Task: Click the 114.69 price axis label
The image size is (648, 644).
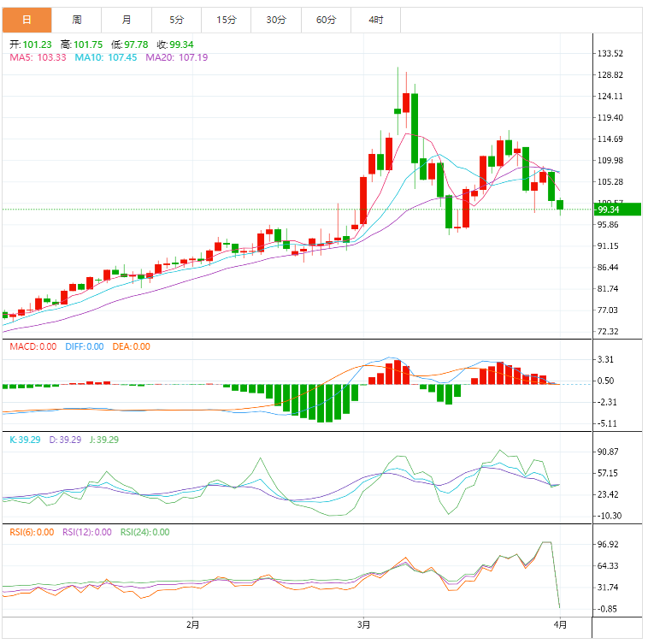Action: (610, 139)
